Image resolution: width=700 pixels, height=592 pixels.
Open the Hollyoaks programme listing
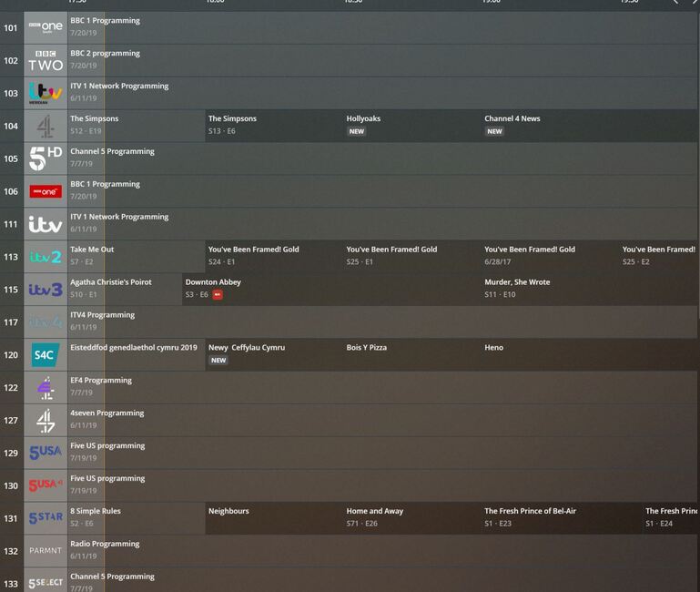coord(412,126)
